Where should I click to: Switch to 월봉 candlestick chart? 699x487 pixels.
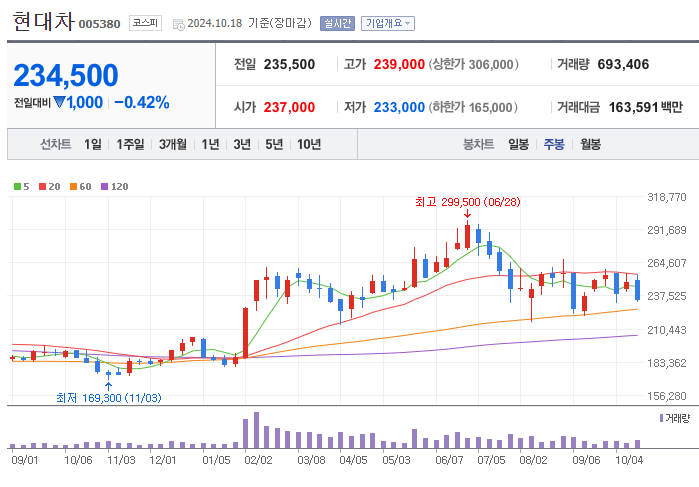pos(590,144)
